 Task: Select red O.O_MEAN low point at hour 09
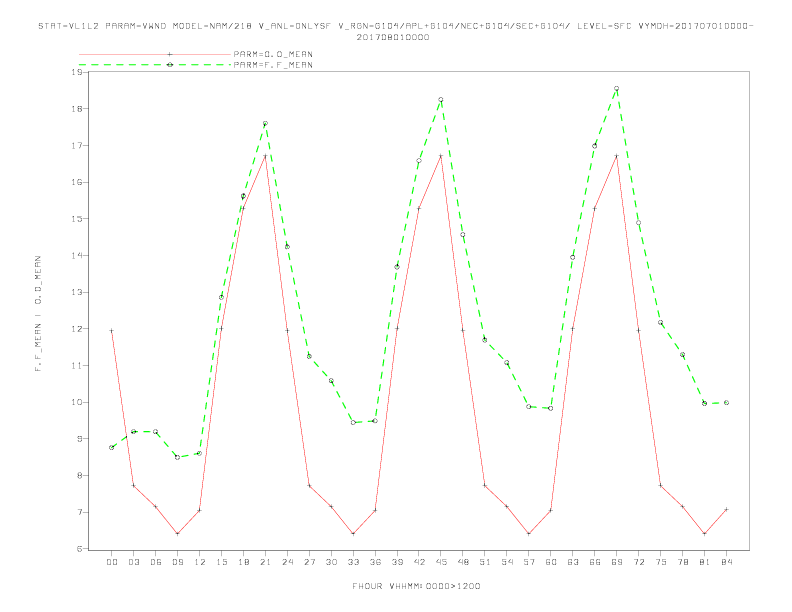[x=177, y=534]
